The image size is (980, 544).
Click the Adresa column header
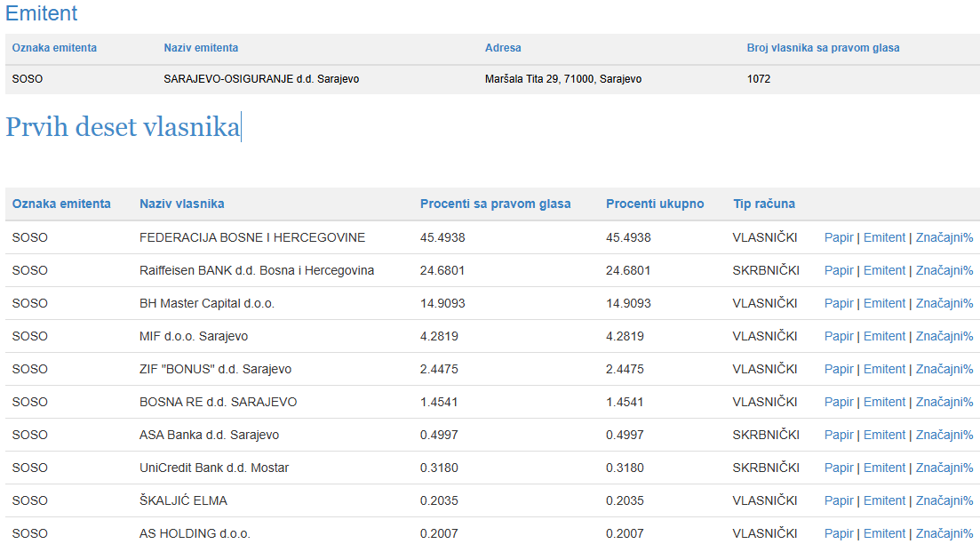tap(503, 48)
